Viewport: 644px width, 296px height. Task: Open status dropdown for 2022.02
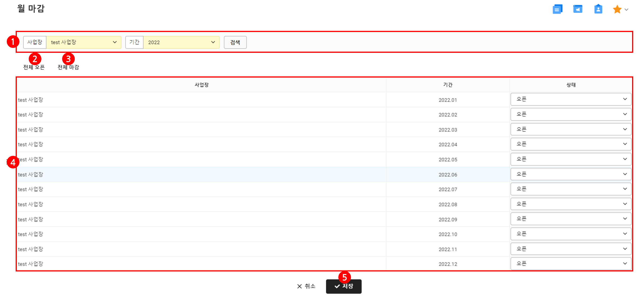(x=571, y=114)
